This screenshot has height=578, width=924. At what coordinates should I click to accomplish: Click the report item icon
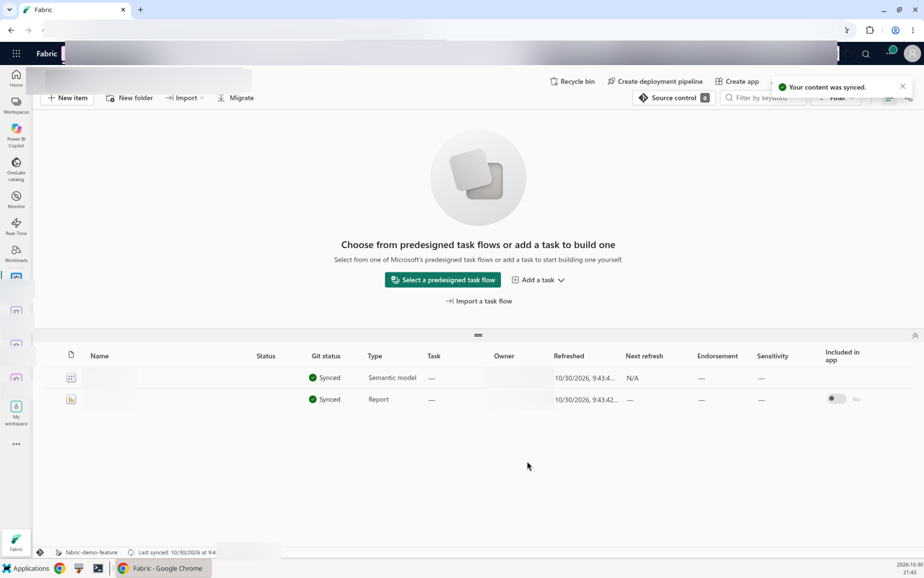pyautogui.click(x=71, y=400)
